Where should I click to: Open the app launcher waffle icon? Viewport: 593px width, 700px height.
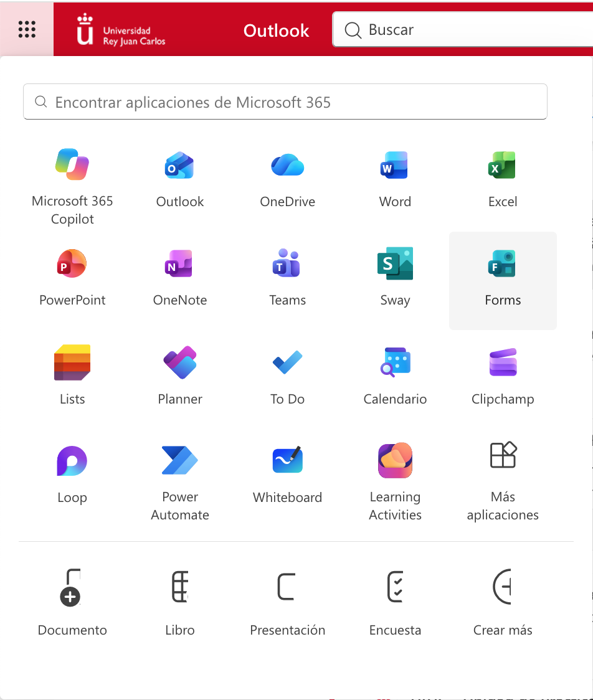[27, 29]
